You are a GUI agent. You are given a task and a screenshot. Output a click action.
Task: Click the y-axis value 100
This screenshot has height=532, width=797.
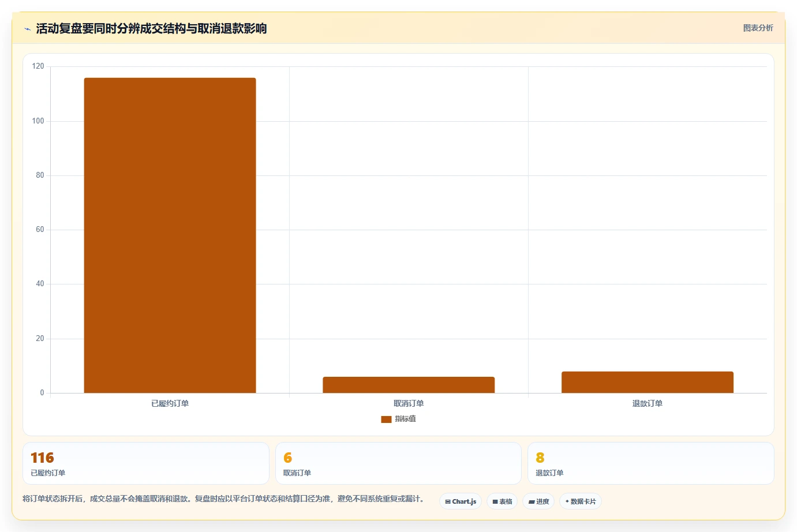(x=38, y=121)
